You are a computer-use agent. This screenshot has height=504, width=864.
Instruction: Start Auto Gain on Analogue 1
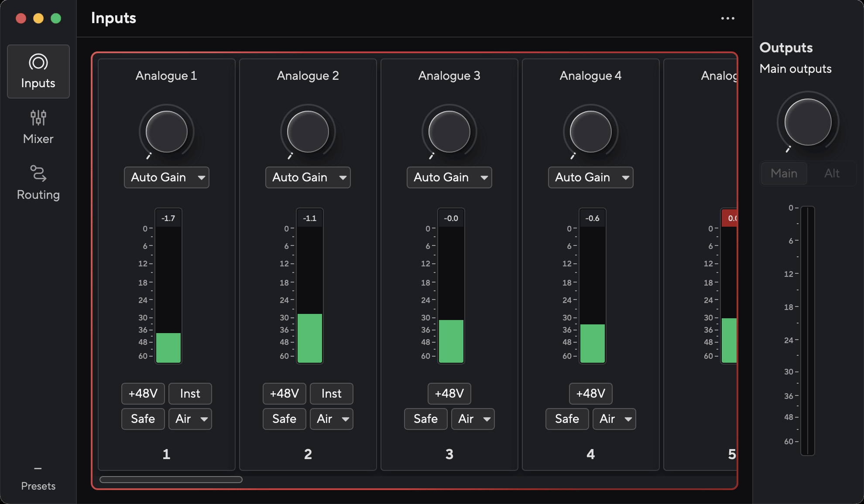click(x=159, y=177)
